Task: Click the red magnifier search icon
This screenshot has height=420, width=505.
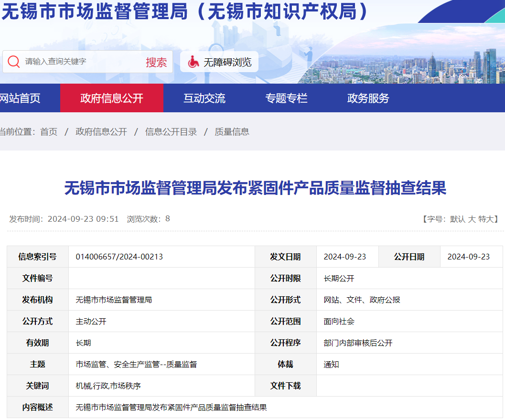Action: coord(13,61)
